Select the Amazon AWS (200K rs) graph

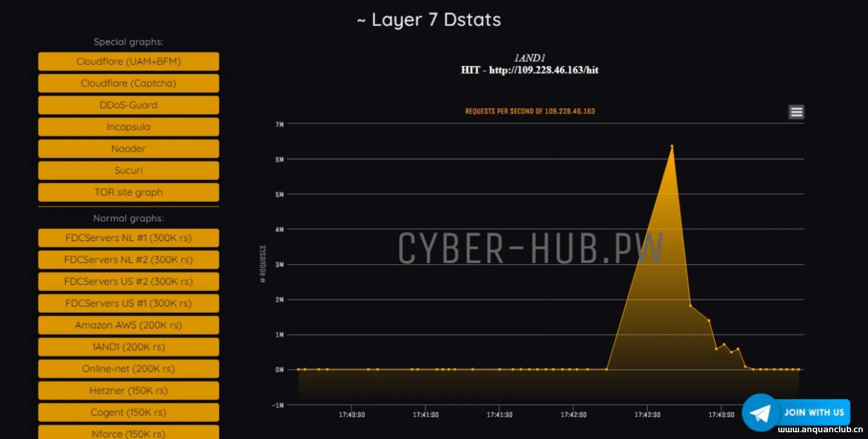click(x=128, y=325)
